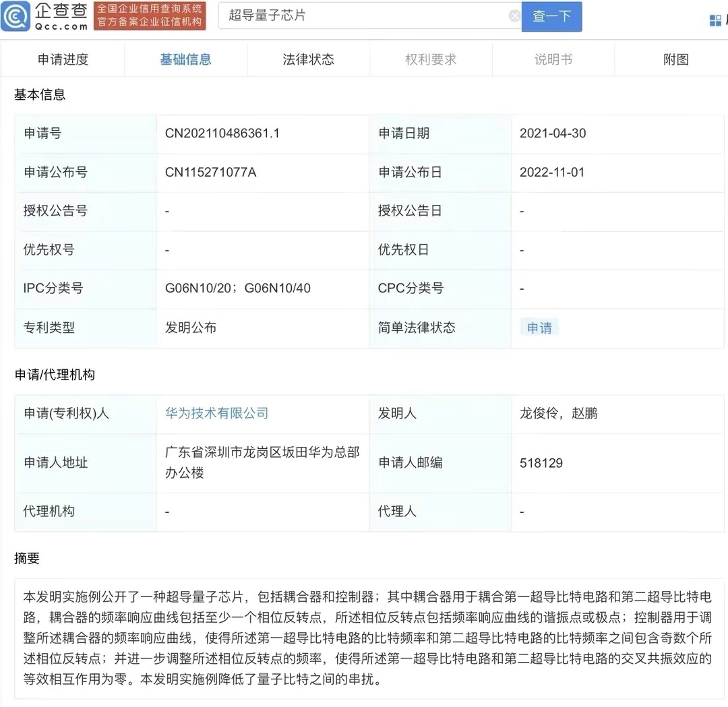Click the 申请/代理机构 section heading
This screenshot has width=728, height=707.
55,375
